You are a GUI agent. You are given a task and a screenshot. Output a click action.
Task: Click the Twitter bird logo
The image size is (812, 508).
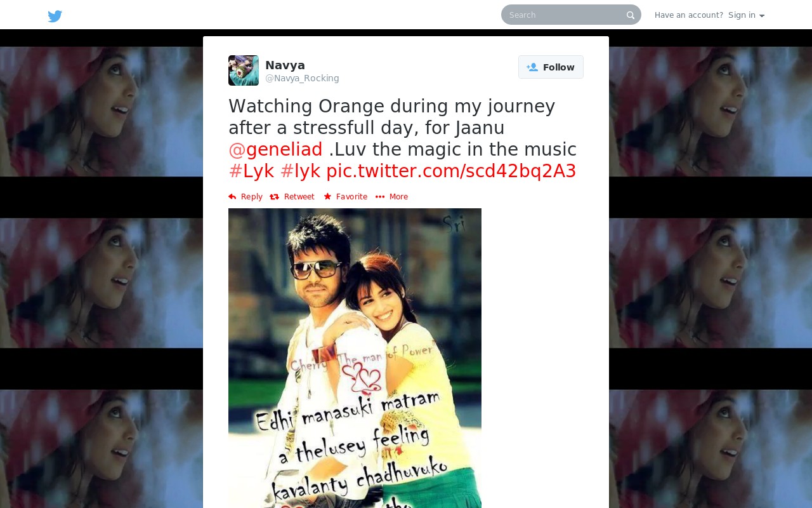[x=55, y=16]
